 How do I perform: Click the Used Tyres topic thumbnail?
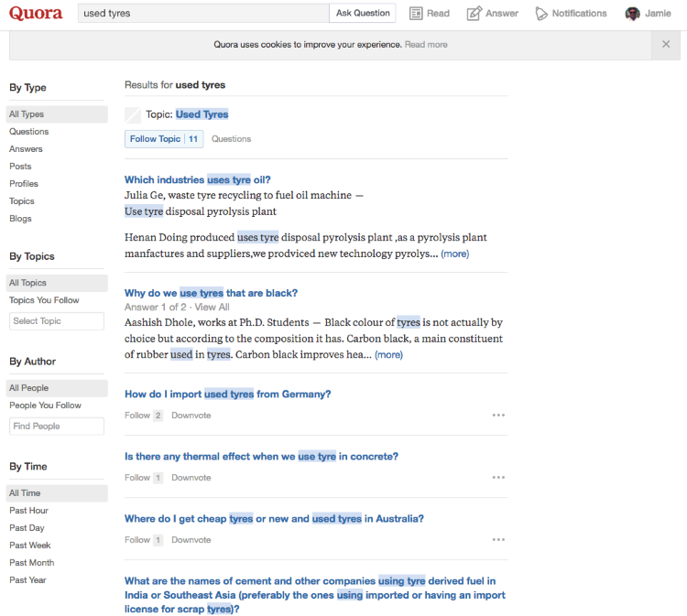133,115
